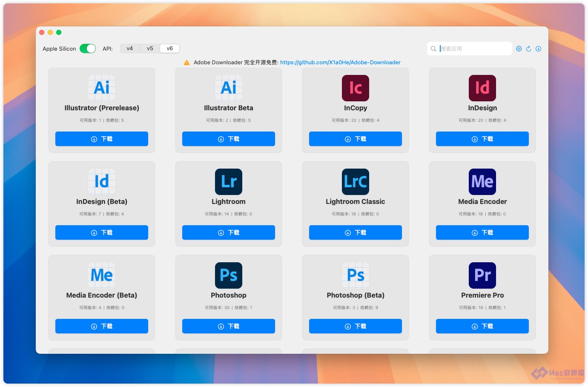588x387 pixels.
Task: Click the magnifier icon in search field
Action: (433, 49)
